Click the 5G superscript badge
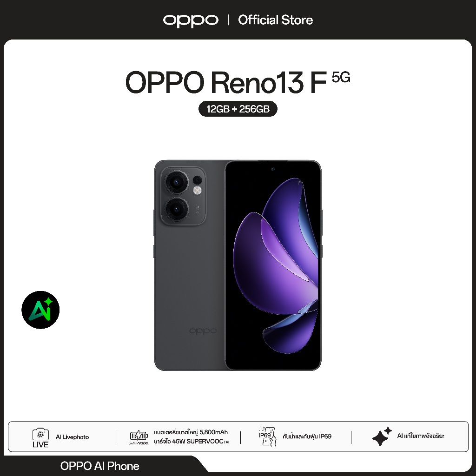The height and width of the screenshot is (476, 476). pyautogui.click(x=341, y=78)
